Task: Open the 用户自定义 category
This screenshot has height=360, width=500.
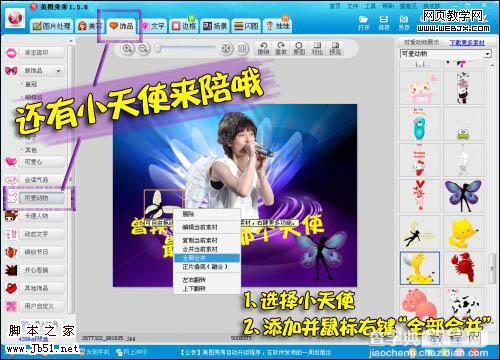Action: coord(41,306)
